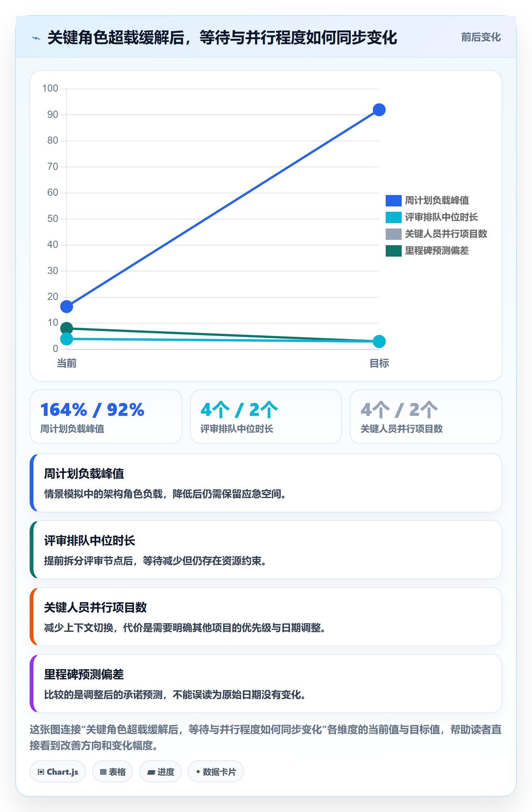Image resolution: width=532 pixels, height=812 pixels.
Task: Open the 周计划负载峰值 description card
Action: point(266,483)
